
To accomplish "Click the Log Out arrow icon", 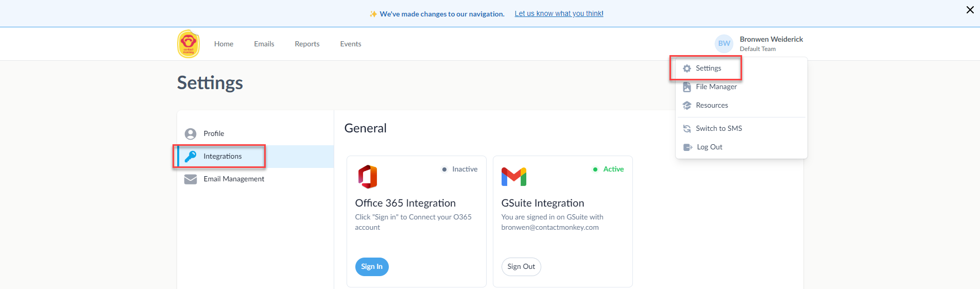I will click(687, 147).
